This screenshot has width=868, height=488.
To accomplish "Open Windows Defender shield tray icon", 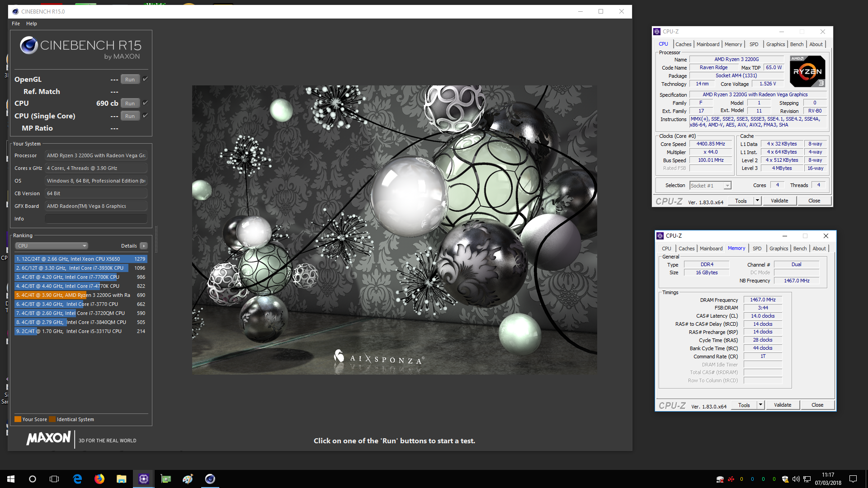I will click(x=785, y=479).
